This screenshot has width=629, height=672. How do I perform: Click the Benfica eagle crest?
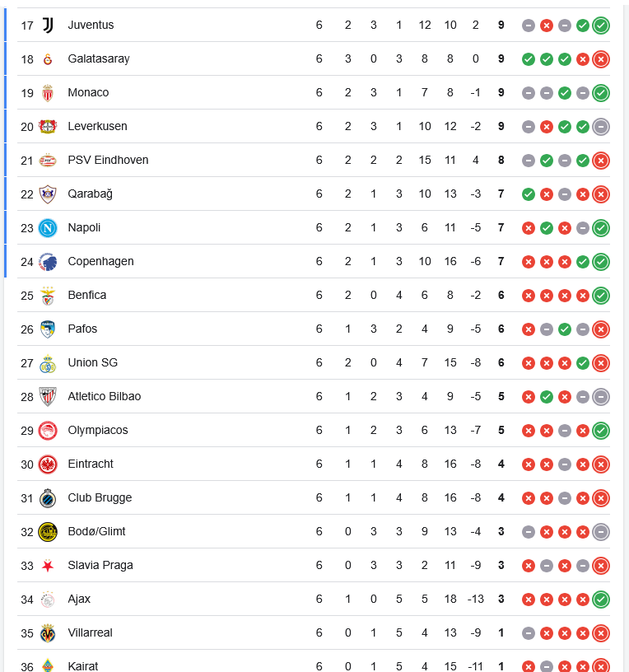point(48,296)
